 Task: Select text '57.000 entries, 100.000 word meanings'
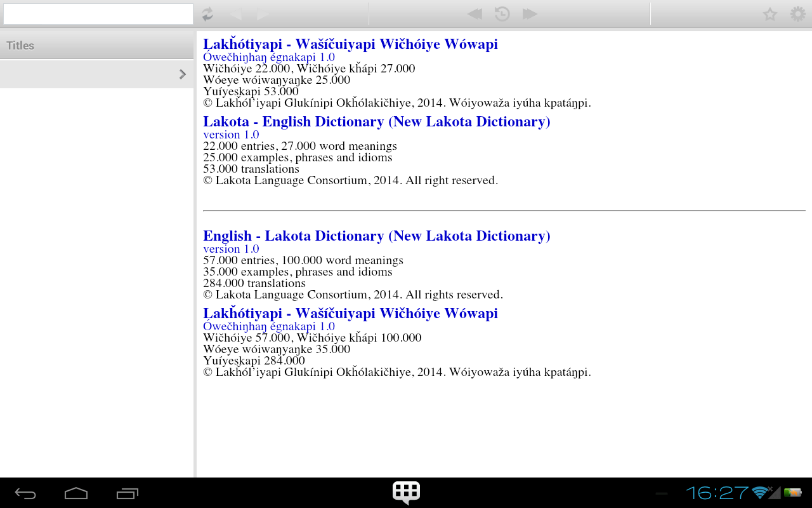tap(303, 260)
